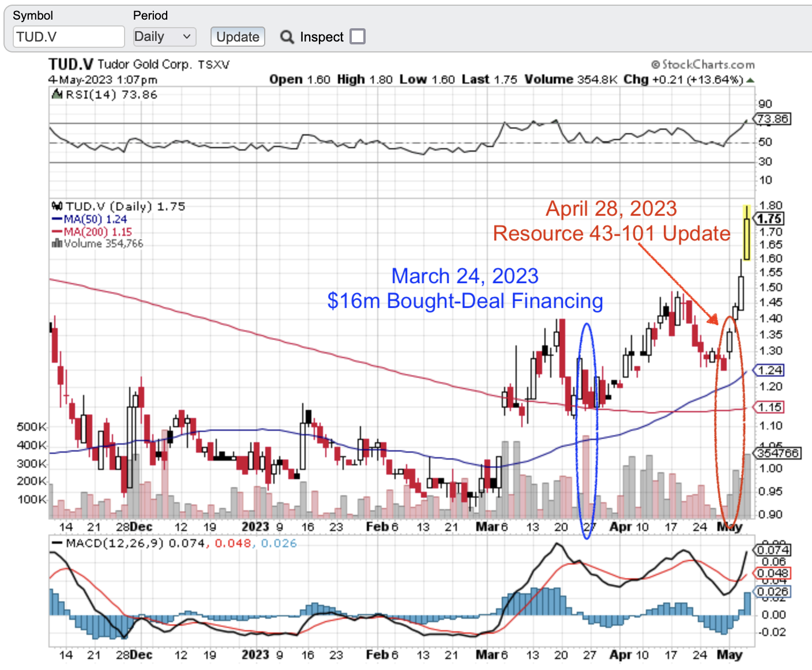This screenshot has width=812, height=670.
Task: Click the yellow highlighted latest candlestick
Action: tap(747, 234)
